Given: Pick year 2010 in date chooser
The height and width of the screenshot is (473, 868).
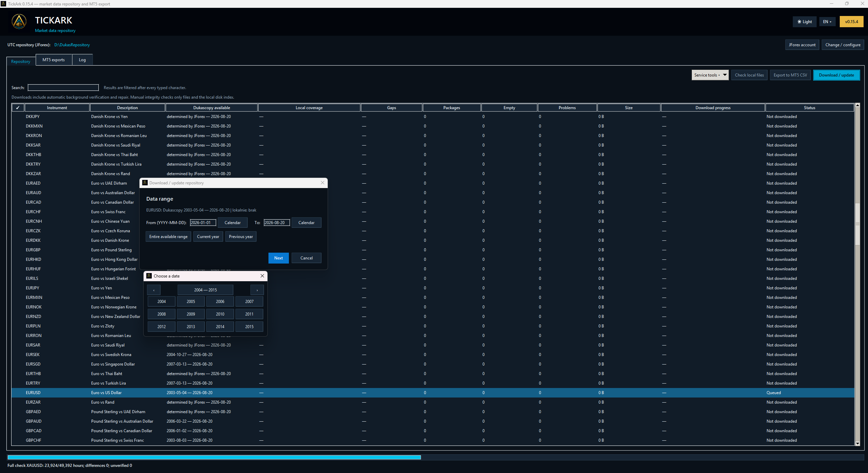Looking at the screenshot, I should 220,314.
